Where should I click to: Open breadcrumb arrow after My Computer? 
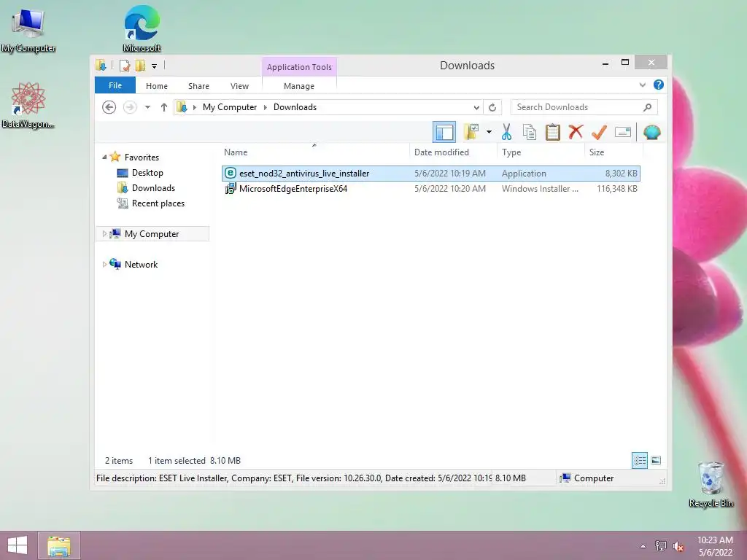coord(266,107)
